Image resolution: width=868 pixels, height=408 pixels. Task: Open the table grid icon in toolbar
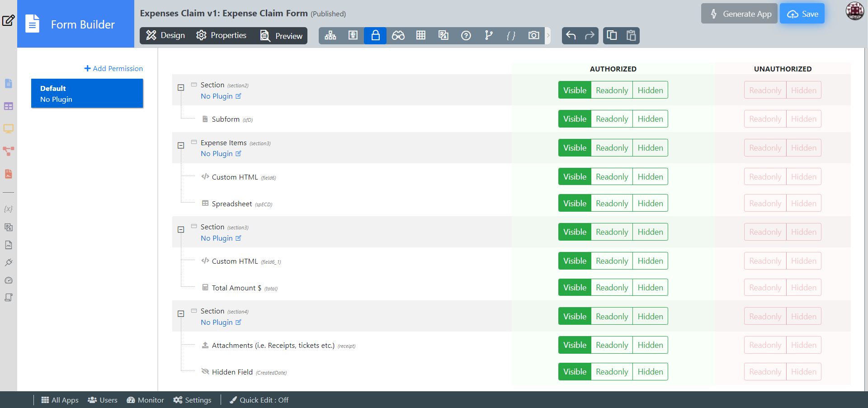point(421,35)
